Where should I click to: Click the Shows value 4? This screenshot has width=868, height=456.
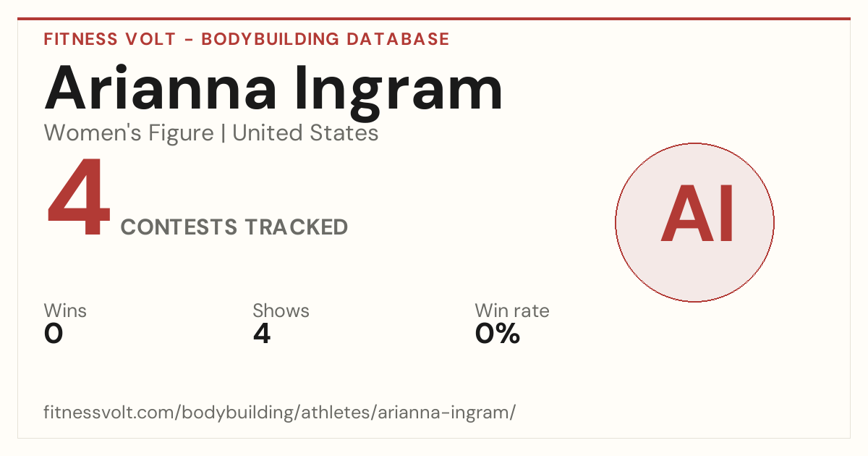(x=262, y=334)
